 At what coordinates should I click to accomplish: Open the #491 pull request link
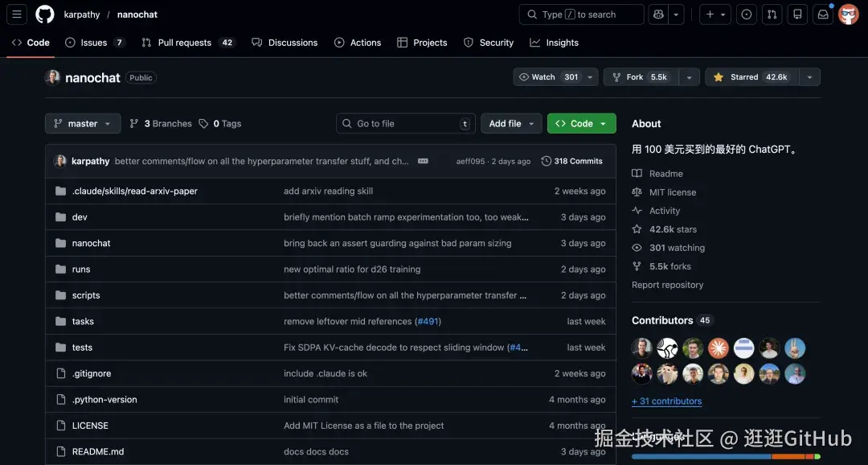coord(428,322)
